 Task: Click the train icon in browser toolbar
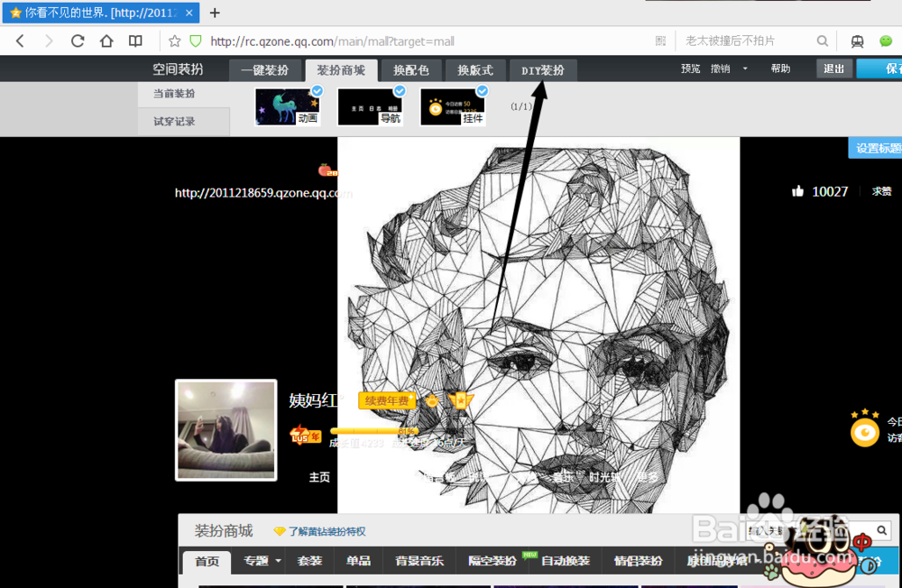857,41
